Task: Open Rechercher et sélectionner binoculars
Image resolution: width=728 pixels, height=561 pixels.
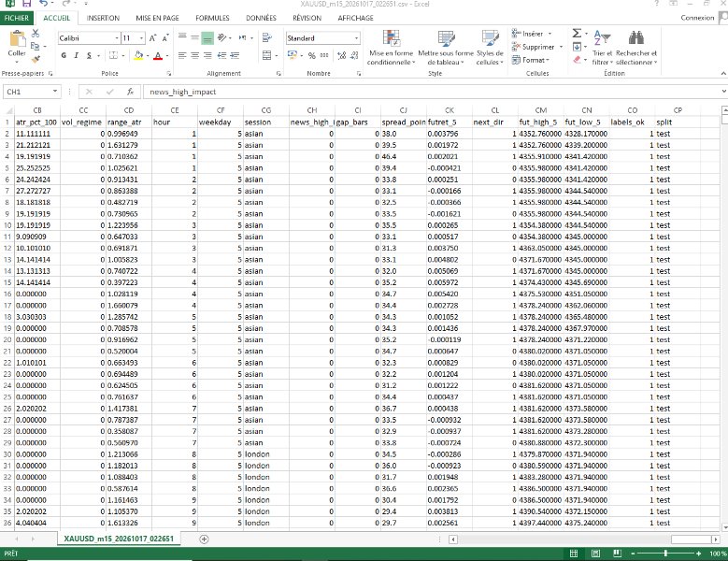Action: 636,48
